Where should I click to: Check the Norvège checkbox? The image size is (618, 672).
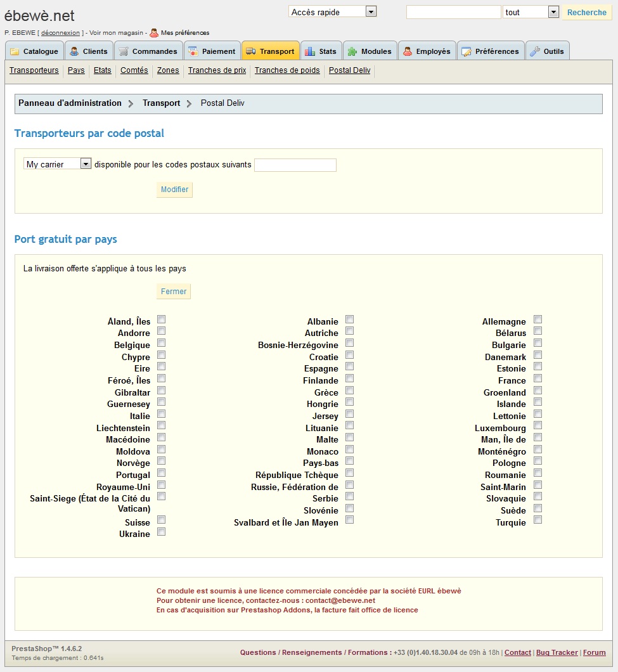click(x=161, y=461)
